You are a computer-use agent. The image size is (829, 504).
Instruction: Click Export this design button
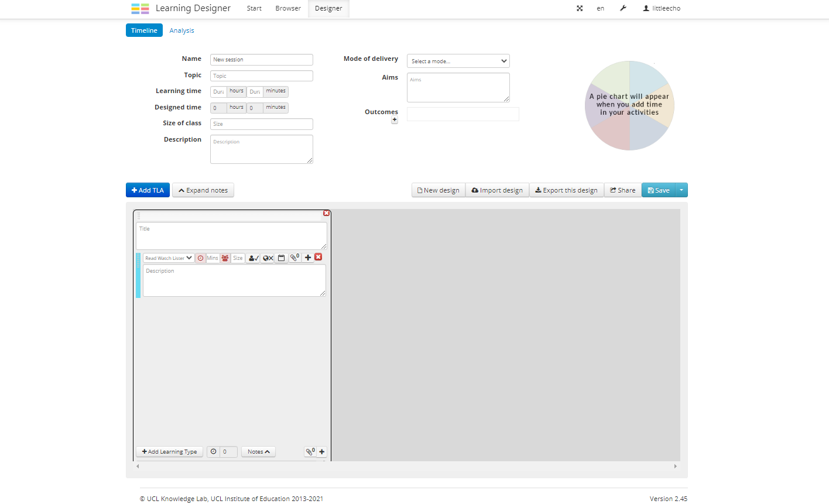[567, 190]
